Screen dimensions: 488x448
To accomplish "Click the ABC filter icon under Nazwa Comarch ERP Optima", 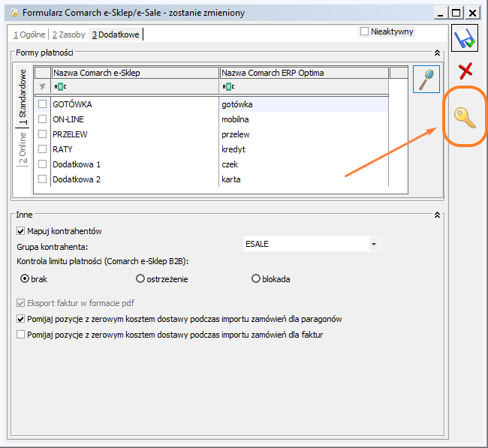I will coord(228,87).
